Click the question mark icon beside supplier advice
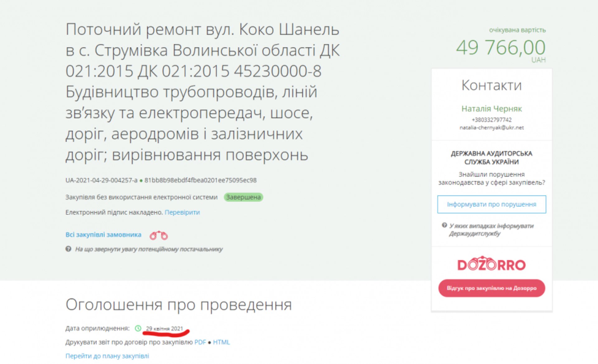Viewport: 598px width, 364px height. [68, 249]
